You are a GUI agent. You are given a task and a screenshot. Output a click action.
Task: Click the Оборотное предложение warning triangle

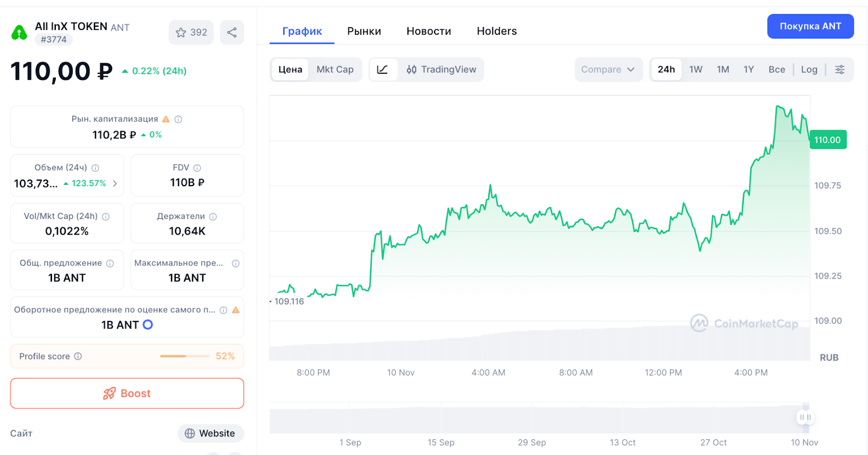click(235, 310)
